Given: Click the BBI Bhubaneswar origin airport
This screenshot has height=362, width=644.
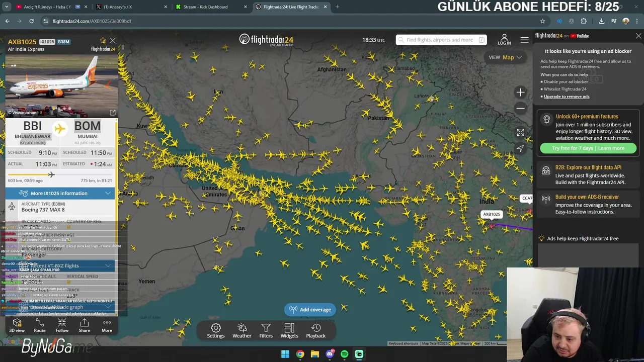Looking at the screenshot, I should point(33,130).
